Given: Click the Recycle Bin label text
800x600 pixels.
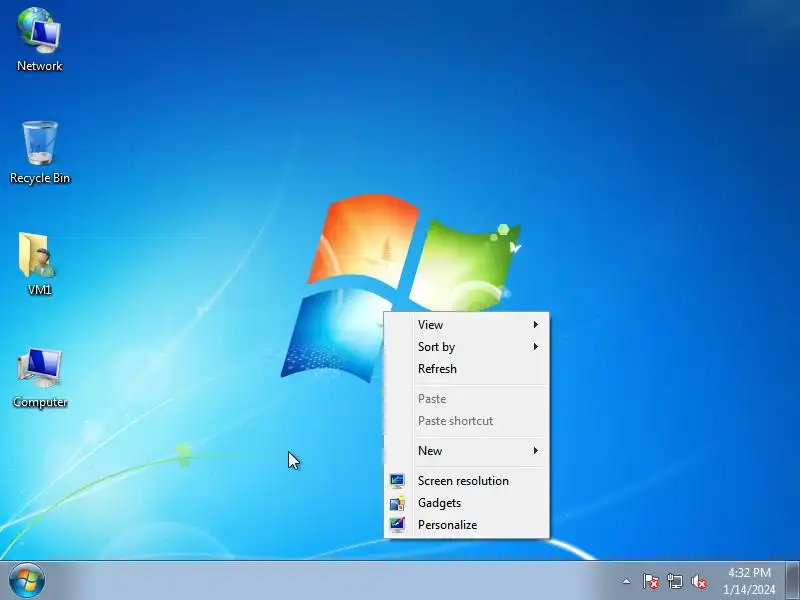Looking at the screenshot, I should point(40,178).
